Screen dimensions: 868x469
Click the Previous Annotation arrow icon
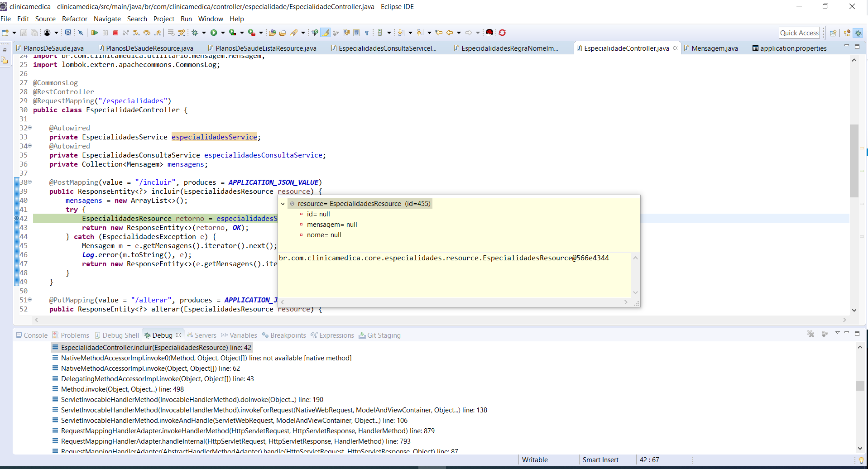pos(420,33)
